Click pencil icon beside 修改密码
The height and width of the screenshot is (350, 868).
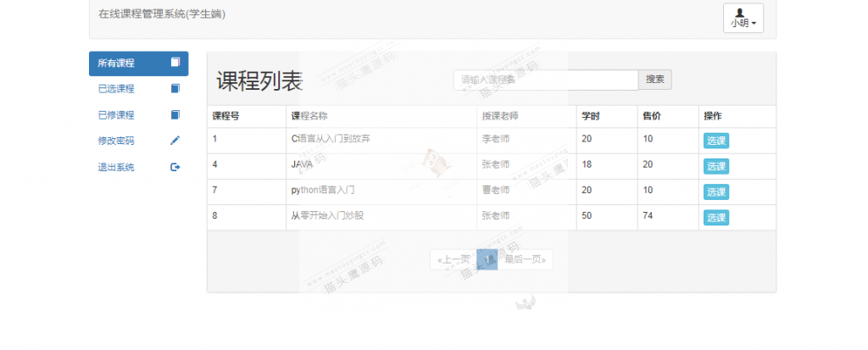pos(175,142)
